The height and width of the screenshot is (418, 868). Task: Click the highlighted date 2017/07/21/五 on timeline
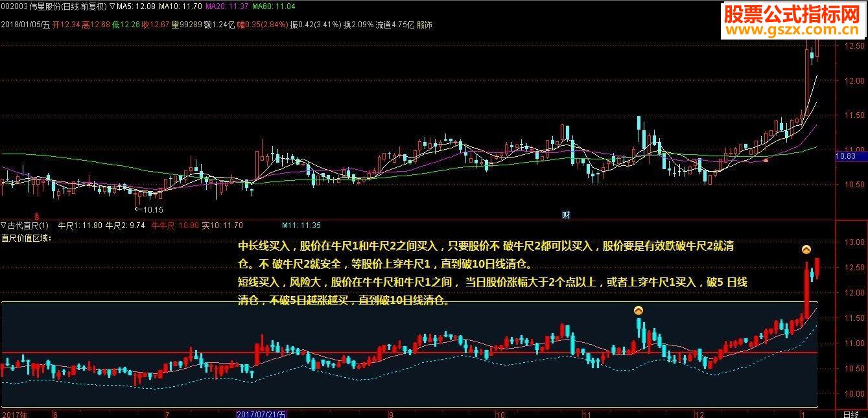pos(261,413)
